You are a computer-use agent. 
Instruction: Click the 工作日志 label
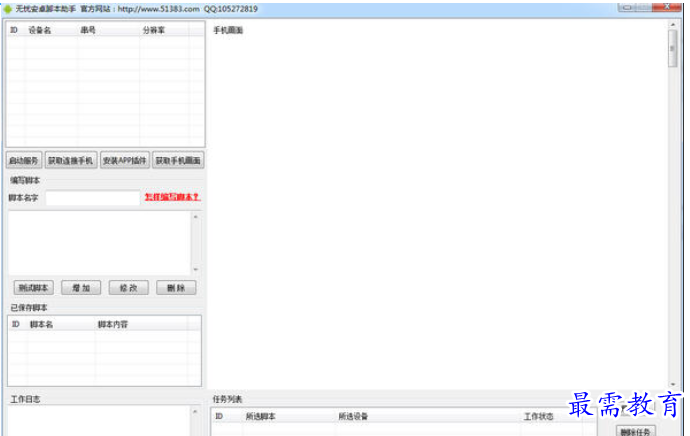tap(25, 399)
